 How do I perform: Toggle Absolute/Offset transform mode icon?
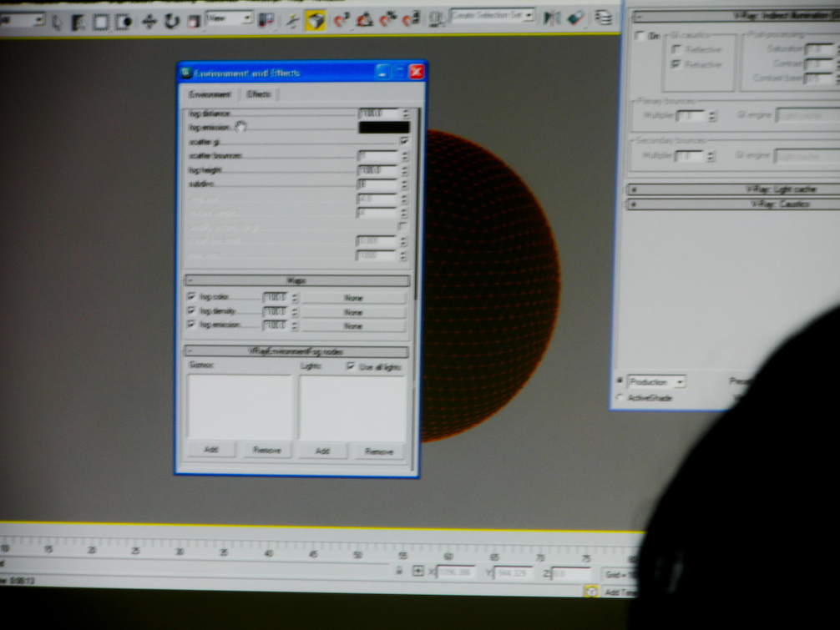[x=417, y=571]
